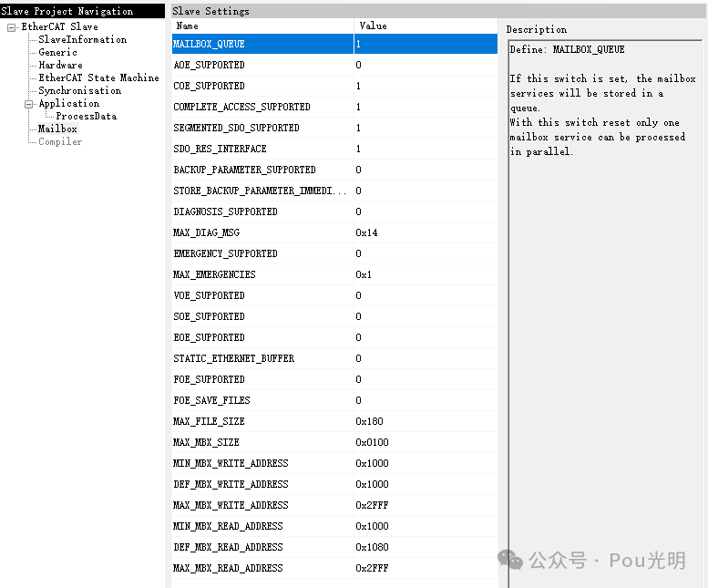This screenshot has width=708, height=588.
Task: Select the COE_SUPPORTED setting
Action: (x=334, y=86)
